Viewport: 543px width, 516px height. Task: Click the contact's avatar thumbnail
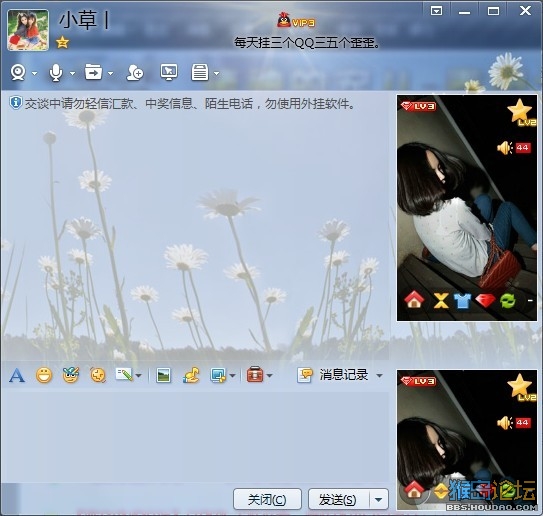(x=28, y=30)
